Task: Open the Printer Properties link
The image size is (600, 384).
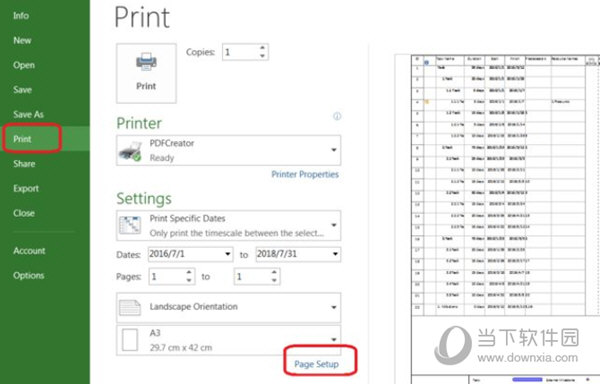Action: click(305, 174)
